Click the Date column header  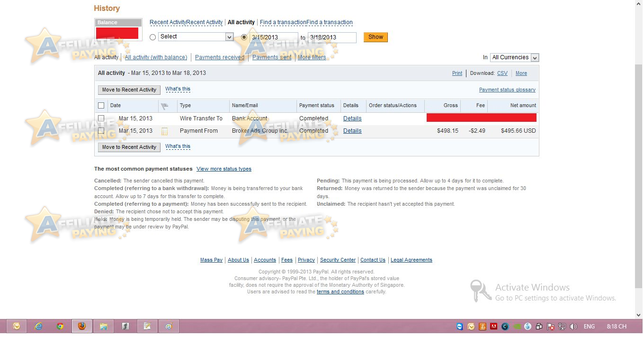point(115,106)
